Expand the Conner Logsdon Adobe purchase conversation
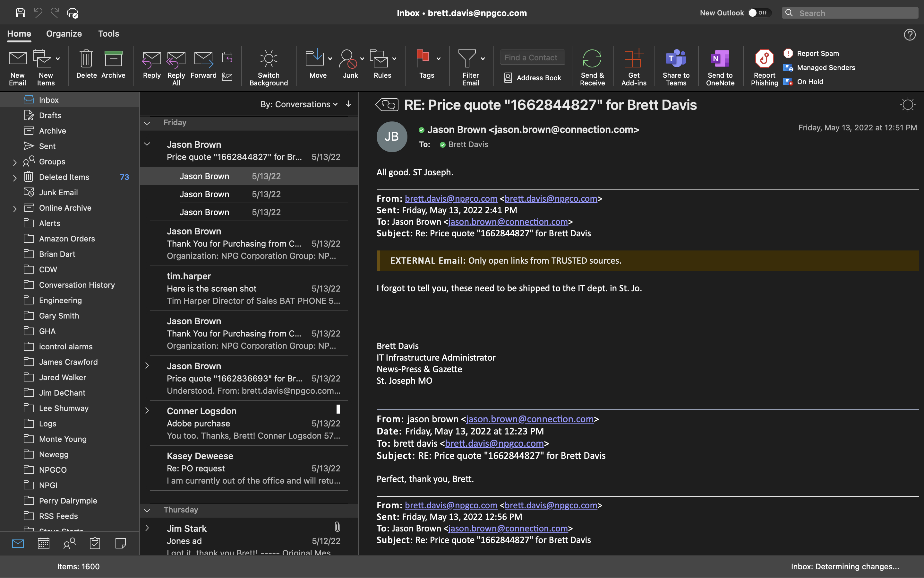924x578 pixels. point(147,411)
